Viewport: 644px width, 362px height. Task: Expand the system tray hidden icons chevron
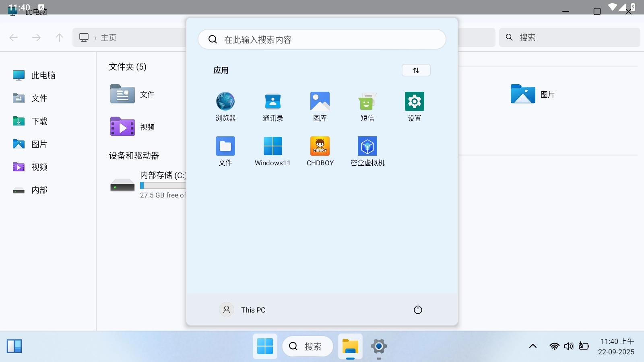533,346
